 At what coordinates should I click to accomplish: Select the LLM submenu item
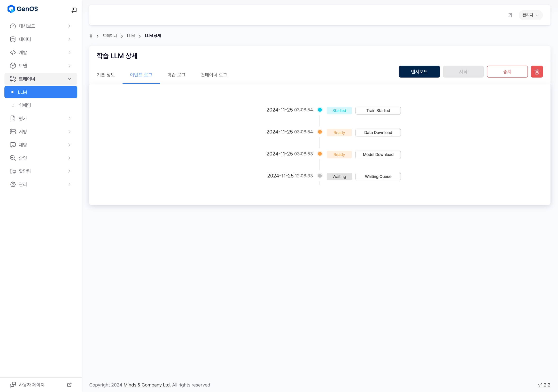[x=41, y=92]
